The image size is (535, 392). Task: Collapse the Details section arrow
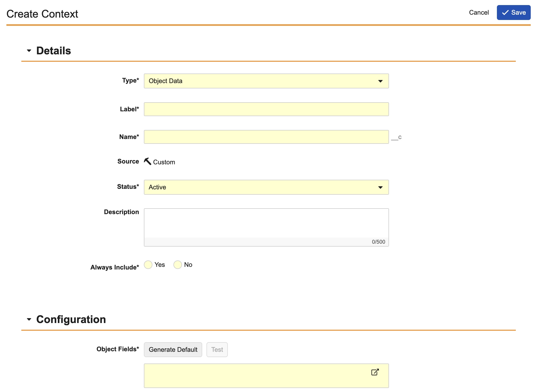(x=29, y=51)
